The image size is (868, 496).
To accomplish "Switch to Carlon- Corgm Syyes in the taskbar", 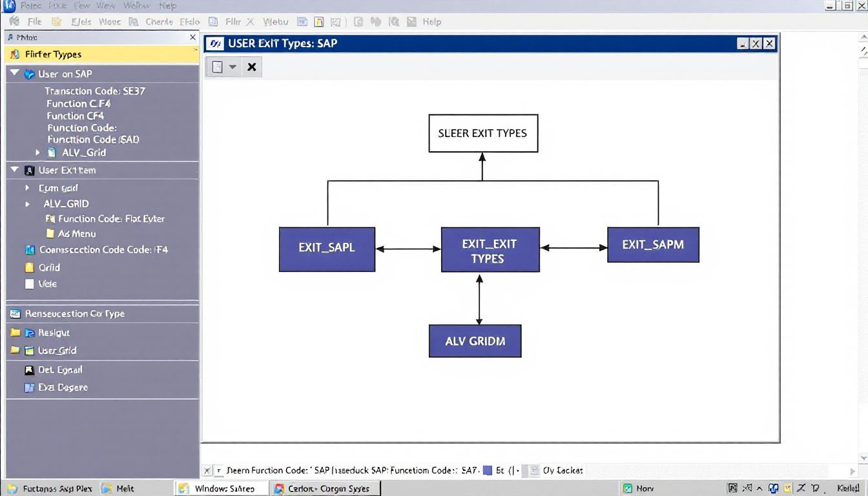I will pos(325,488).
